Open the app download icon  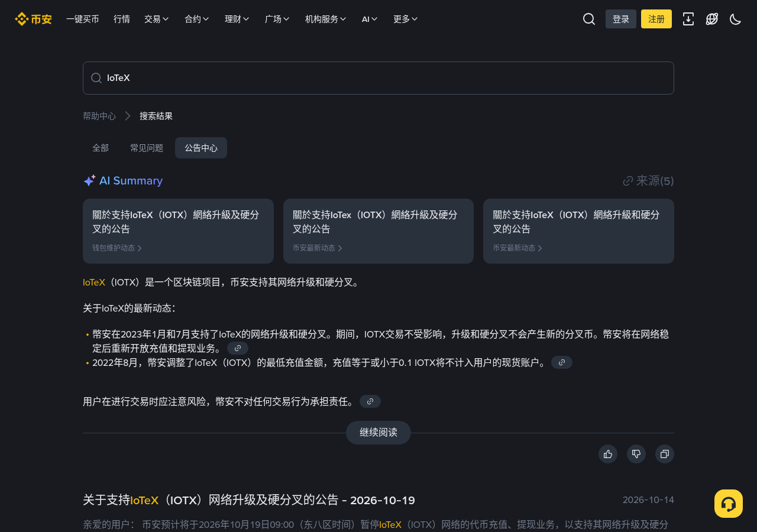[x=688, y=19]
